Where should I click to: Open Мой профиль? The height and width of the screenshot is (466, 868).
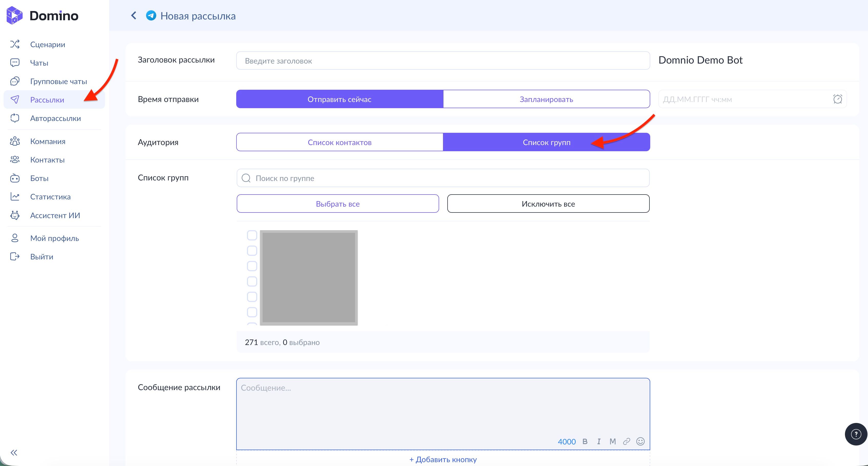[x=55, y=238]
